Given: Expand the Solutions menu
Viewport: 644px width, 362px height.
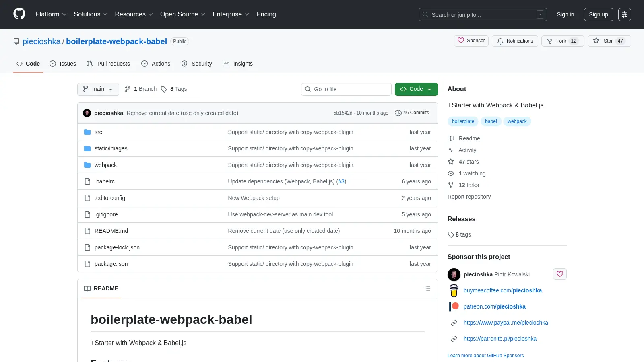Looking at the screenshot, I should point(91,14).
